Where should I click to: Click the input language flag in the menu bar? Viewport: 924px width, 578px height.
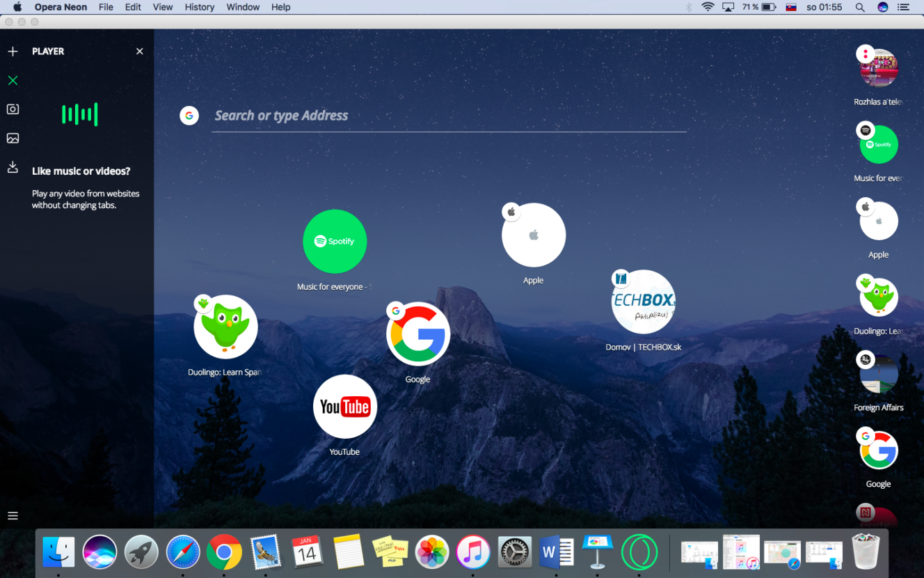point(791,7)
